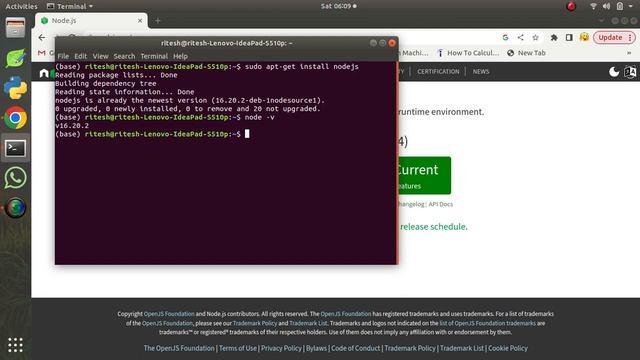Open the New Tab bookmark
The width and height of the screenshot is (640, 360).
click(x=526, y=53)
